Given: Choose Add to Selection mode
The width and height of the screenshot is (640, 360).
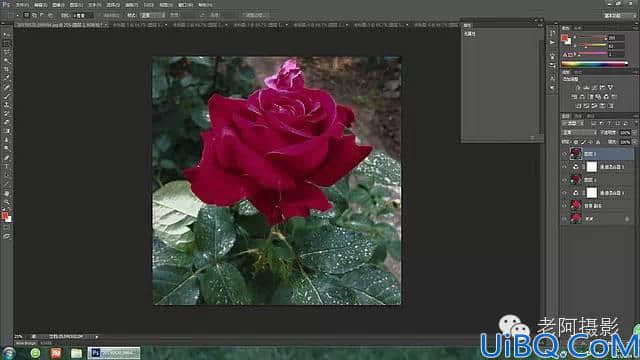Looking at the screenshot, I should point(34,15).
